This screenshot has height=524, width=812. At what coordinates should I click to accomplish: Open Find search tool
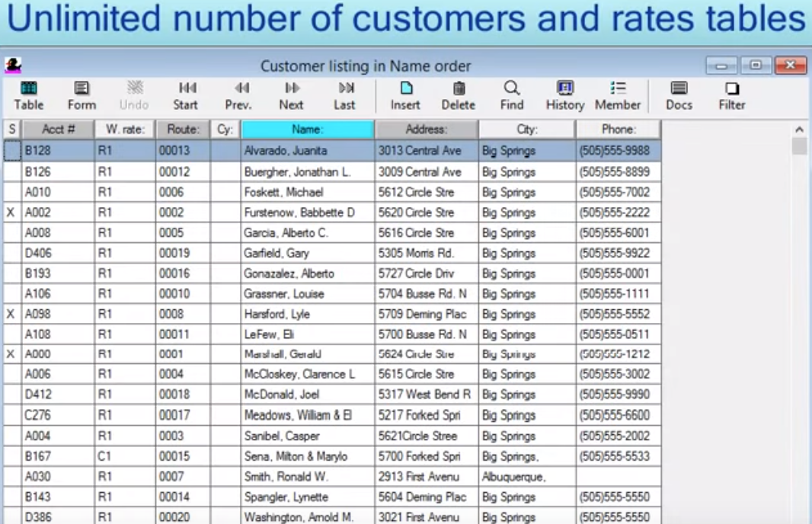pyautogui.click(x=512, y=96)
